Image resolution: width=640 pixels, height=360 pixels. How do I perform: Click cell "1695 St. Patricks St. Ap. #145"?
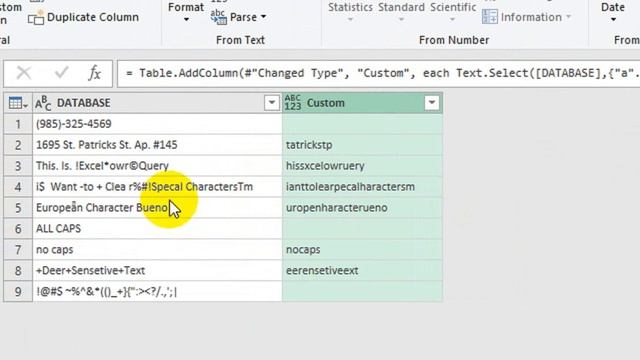(x=157, y=144)
